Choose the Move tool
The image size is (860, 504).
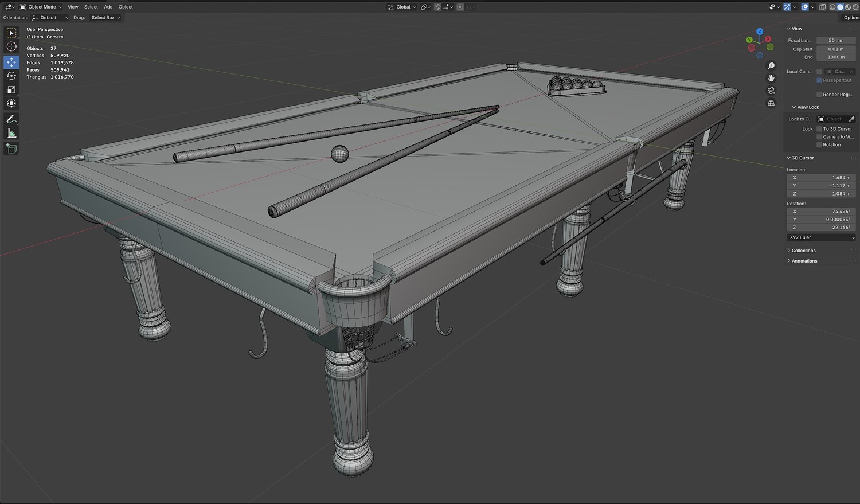click(x=11, y=62)
